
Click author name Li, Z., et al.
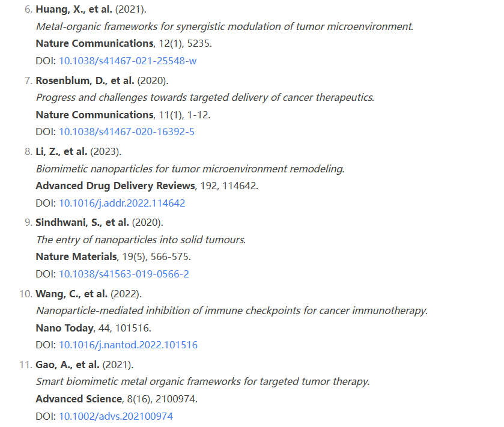click(61, 152)
